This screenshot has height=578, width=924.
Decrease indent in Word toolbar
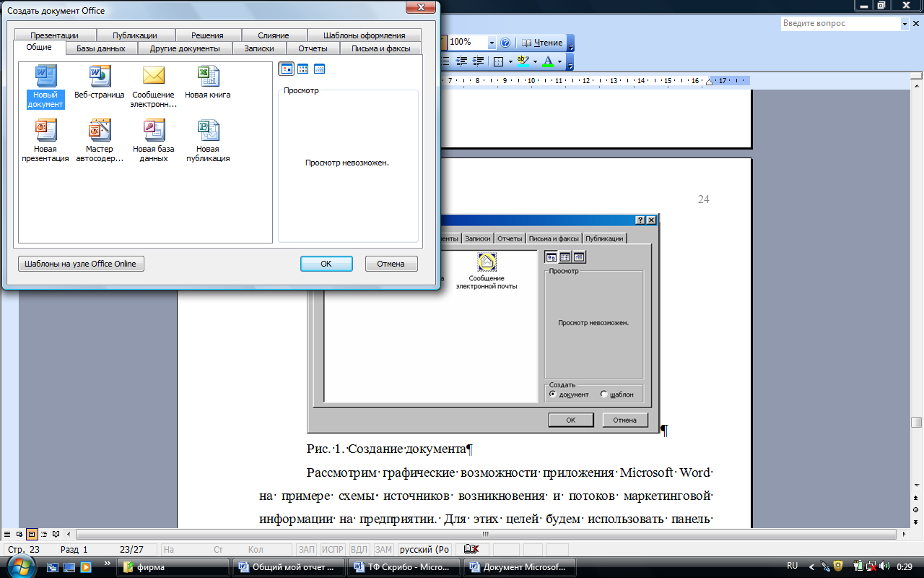462,61
